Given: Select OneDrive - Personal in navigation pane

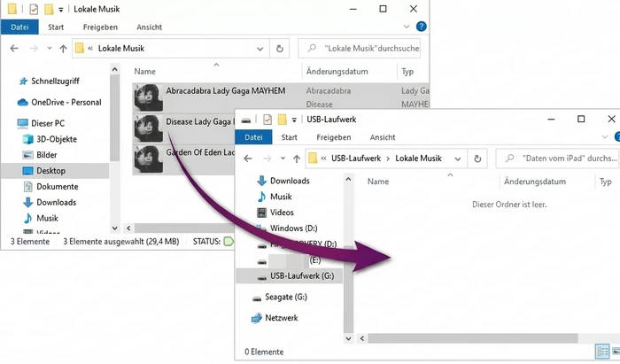Looking at the screenshot, I should pyautogui.click(x=59, y=103).
